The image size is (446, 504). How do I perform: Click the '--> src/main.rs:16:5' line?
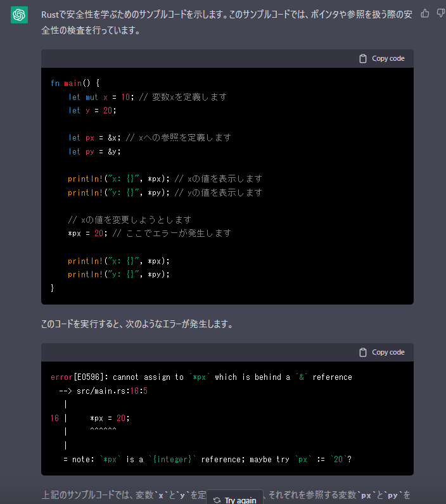pos(103,391)
